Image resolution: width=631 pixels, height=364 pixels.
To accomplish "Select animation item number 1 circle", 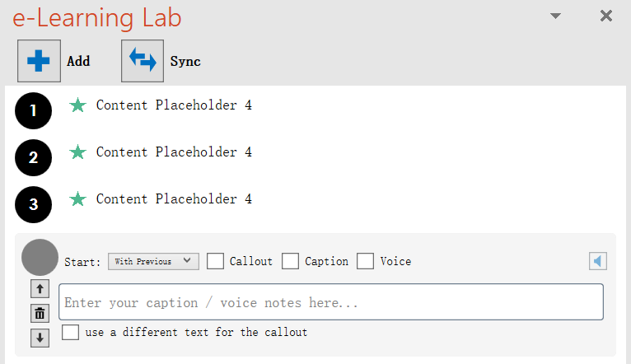I will pos(33,111).
